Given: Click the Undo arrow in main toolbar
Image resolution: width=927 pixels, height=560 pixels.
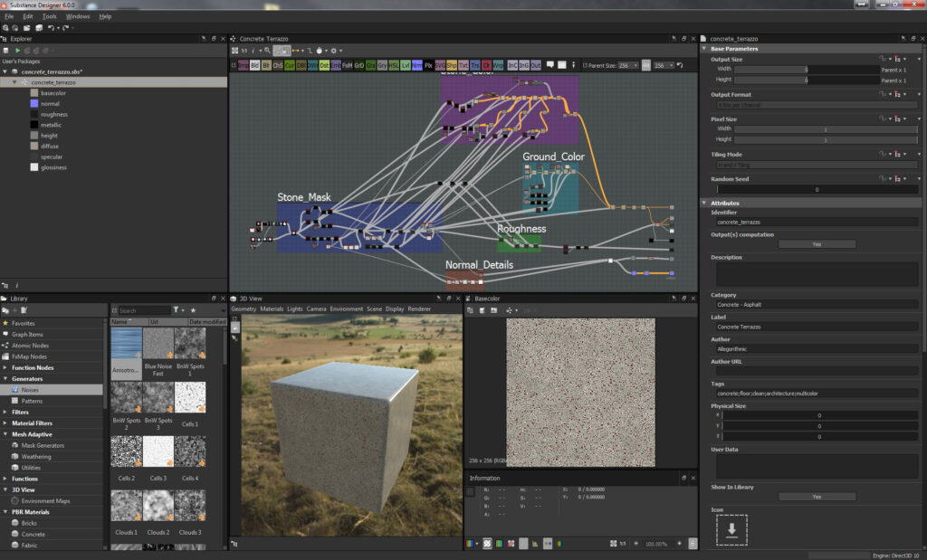Looking at the screenshot, I should [51, 28].
